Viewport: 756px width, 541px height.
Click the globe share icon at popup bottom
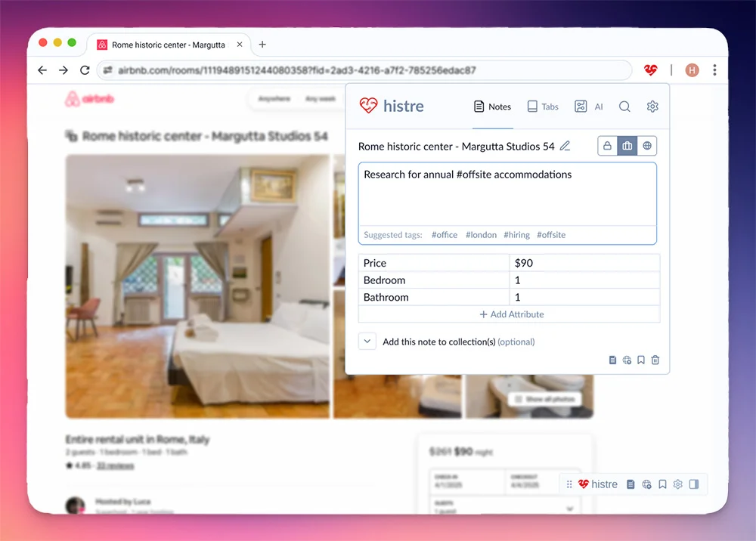(x=627, y=360)
